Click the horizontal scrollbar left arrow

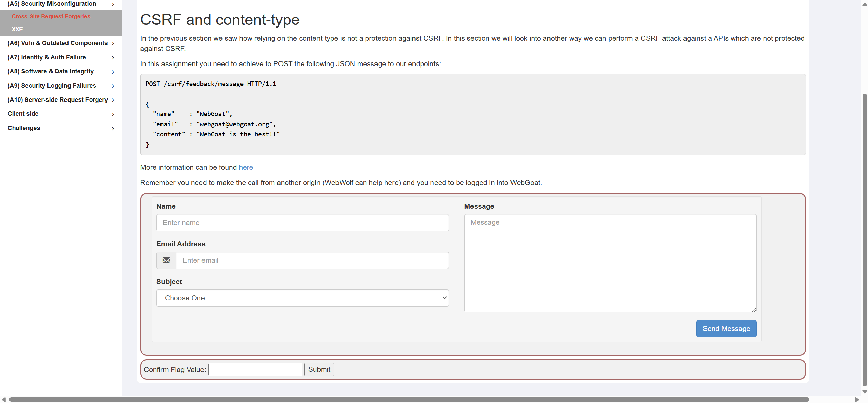point(4,399)
